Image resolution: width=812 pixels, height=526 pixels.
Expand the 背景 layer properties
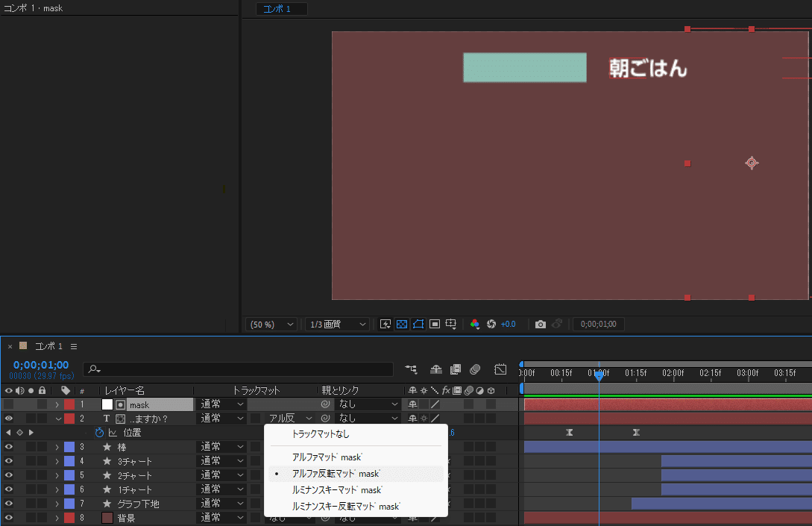point(57,518)
